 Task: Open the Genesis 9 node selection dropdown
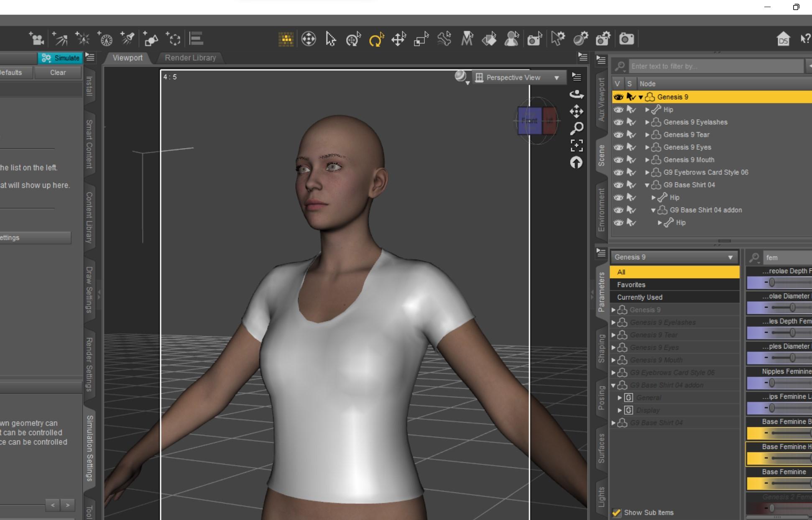(x=674, y=257)
